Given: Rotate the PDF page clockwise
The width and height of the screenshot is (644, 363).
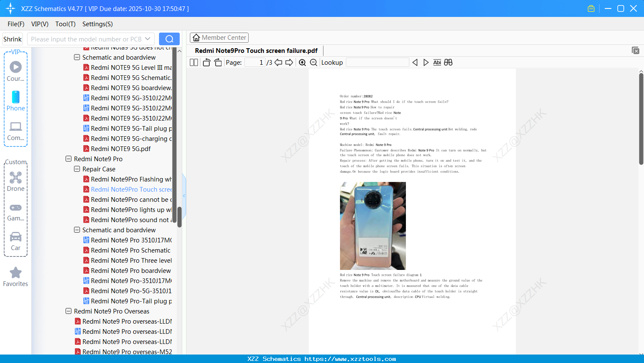Looking at the screenshot, I should tap(218, 62).
